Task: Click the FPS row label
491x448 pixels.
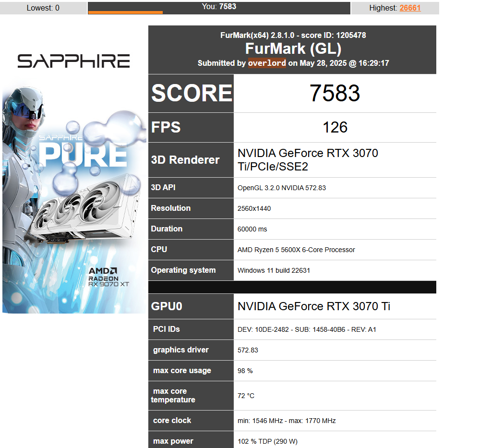Action: [166, 128]
